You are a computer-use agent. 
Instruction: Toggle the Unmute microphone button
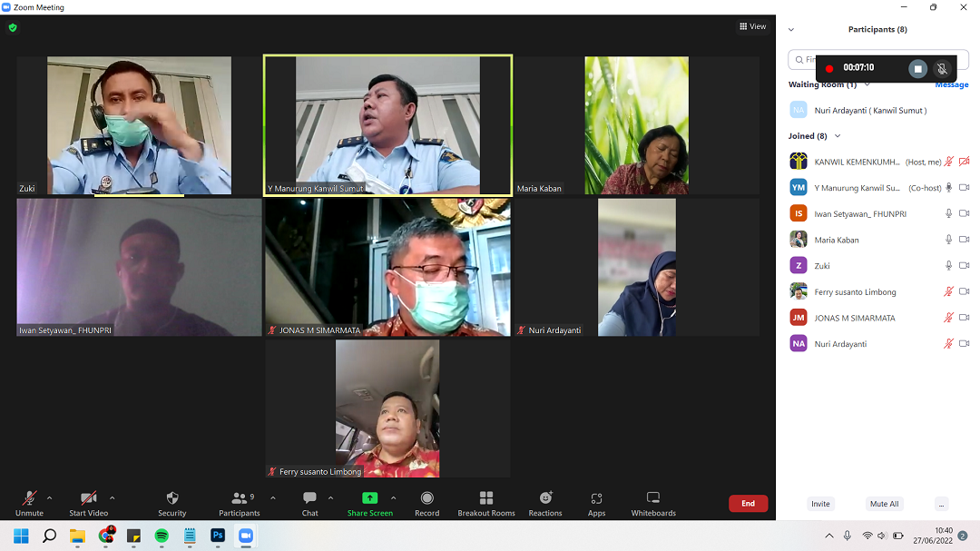[29, 498]
